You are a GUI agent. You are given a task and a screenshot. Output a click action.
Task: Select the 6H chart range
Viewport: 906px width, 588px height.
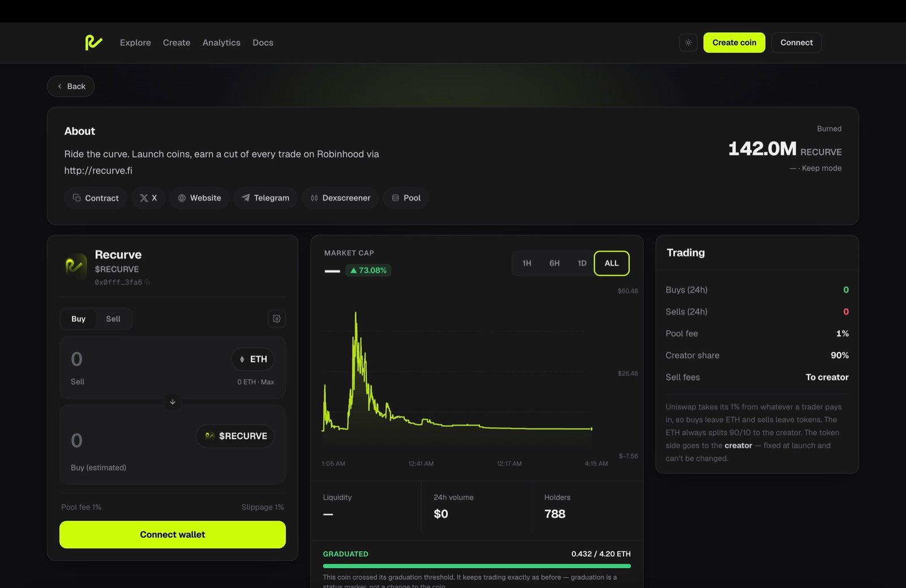(x=554, y=263)
